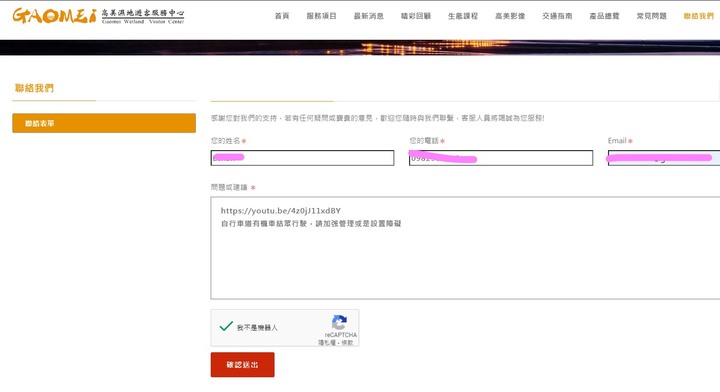This screenshot has height=392, width=720.
Task: Click the reCAPTCHA logo icon
Action: click(x=339, y=322)
